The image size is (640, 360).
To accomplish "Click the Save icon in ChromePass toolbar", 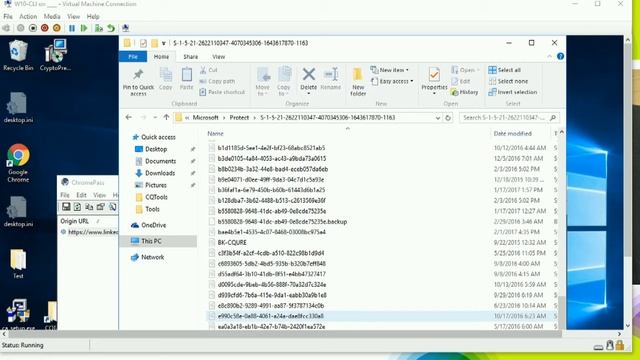I will (x=66, y=207).
